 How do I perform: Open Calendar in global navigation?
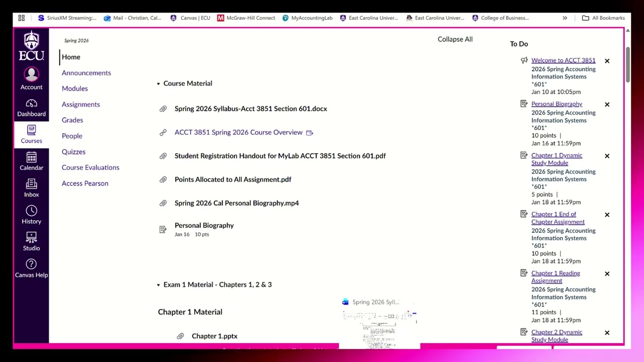(31, 161)
